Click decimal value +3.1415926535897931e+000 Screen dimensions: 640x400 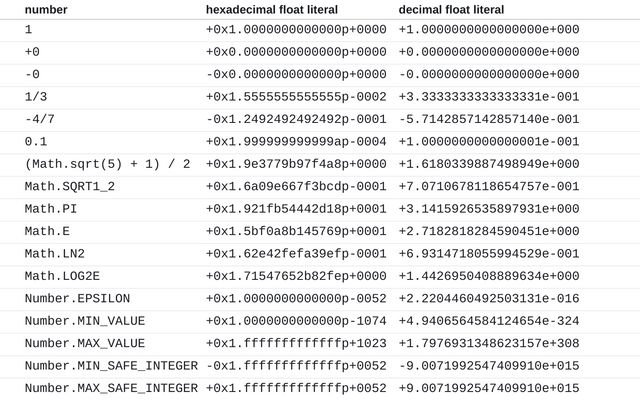coord(489,209)
